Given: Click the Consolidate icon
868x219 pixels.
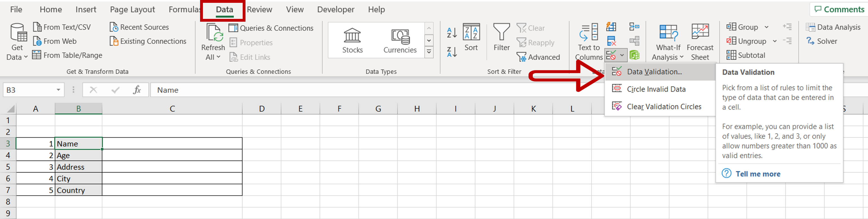Looking at the screenshot, I should coord(634,26).
